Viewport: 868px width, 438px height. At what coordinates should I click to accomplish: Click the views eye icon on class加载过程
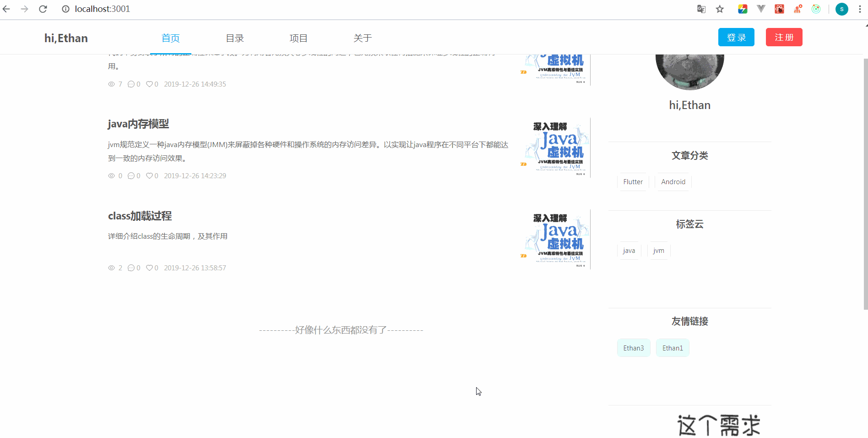pos(111,268)
